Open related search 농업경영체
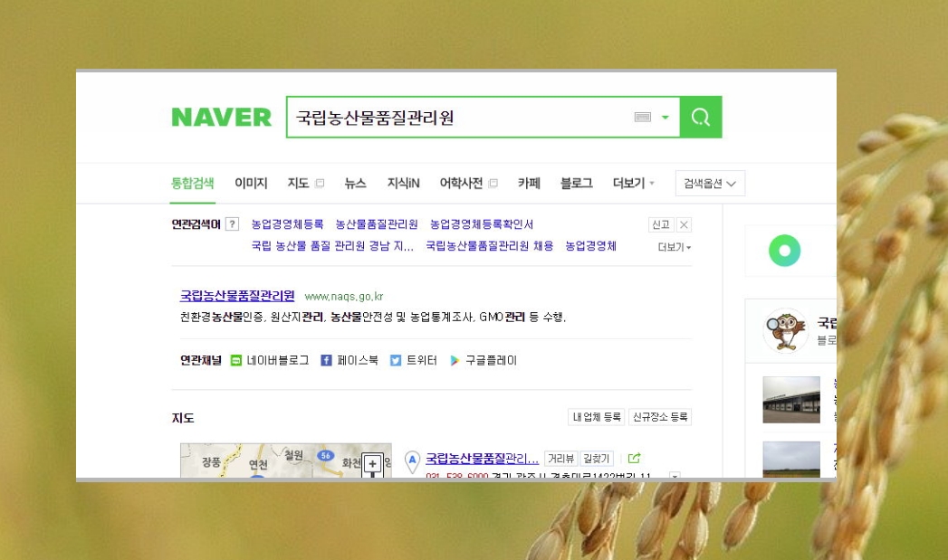 (x=590, y=246)
